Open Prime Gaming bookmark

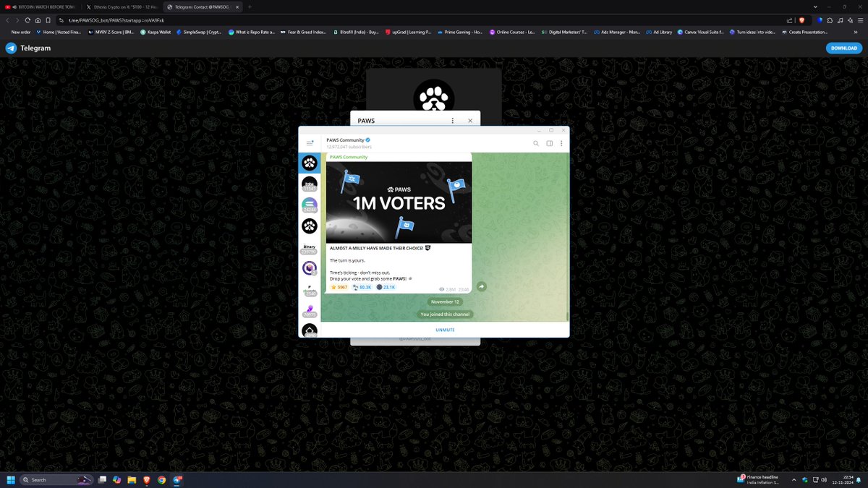point(460,32)
